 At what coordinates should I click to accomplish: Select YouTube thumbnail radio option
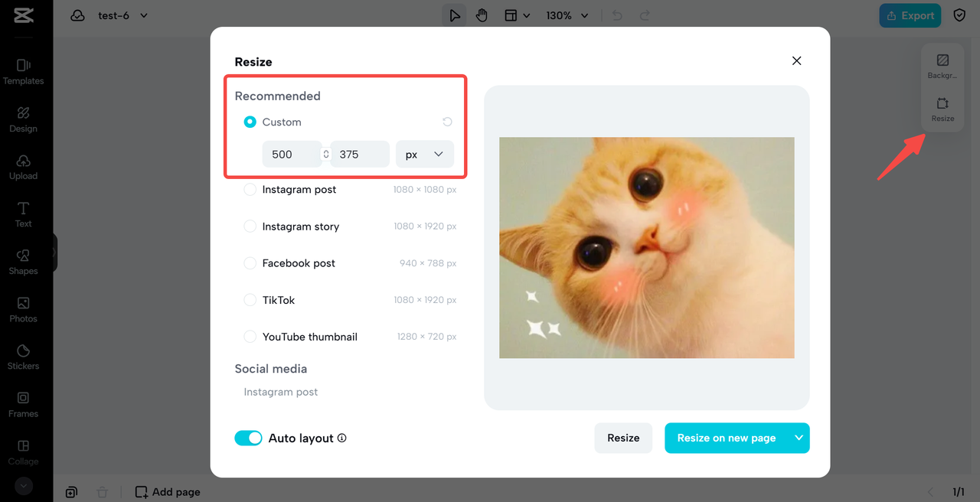point(250,337)
